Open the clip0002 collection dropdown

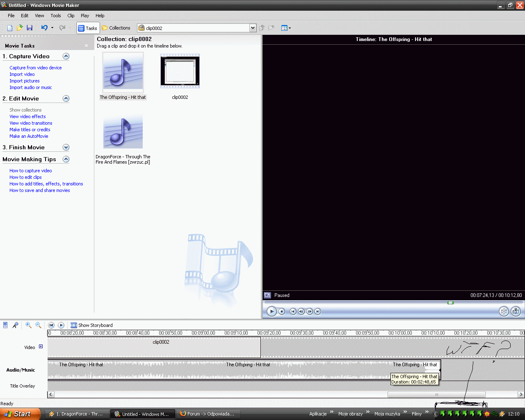coord(253,28)
